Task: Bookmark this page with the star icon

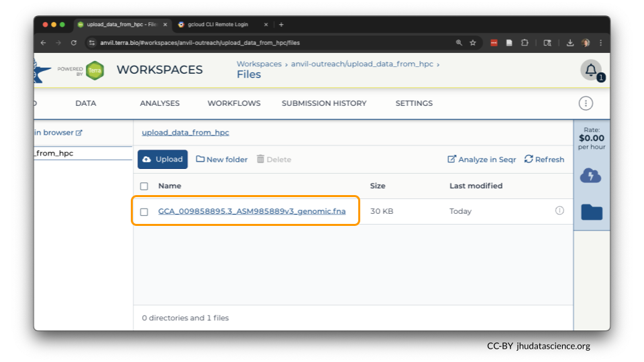Action: 473,43
